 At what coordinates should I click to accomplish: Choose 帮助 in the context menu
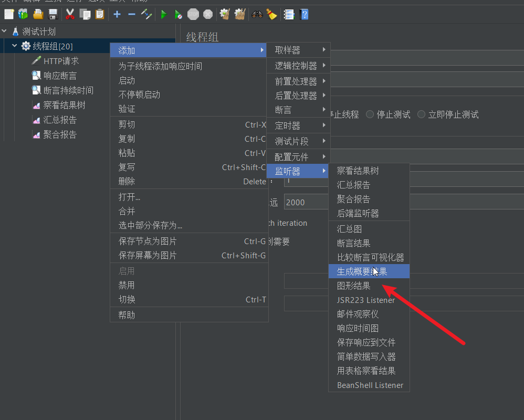pyautogui.click(x=189, y=315)
